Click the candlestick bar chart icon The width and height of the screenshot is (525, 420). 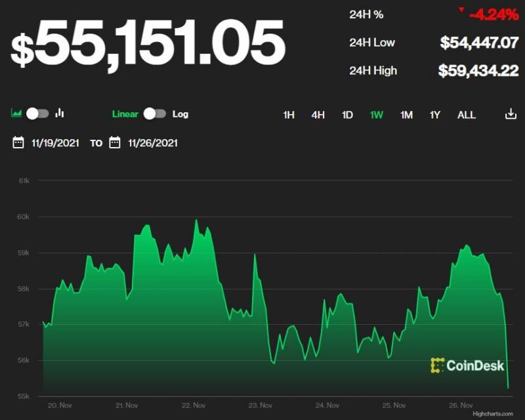tap(60, 113)
